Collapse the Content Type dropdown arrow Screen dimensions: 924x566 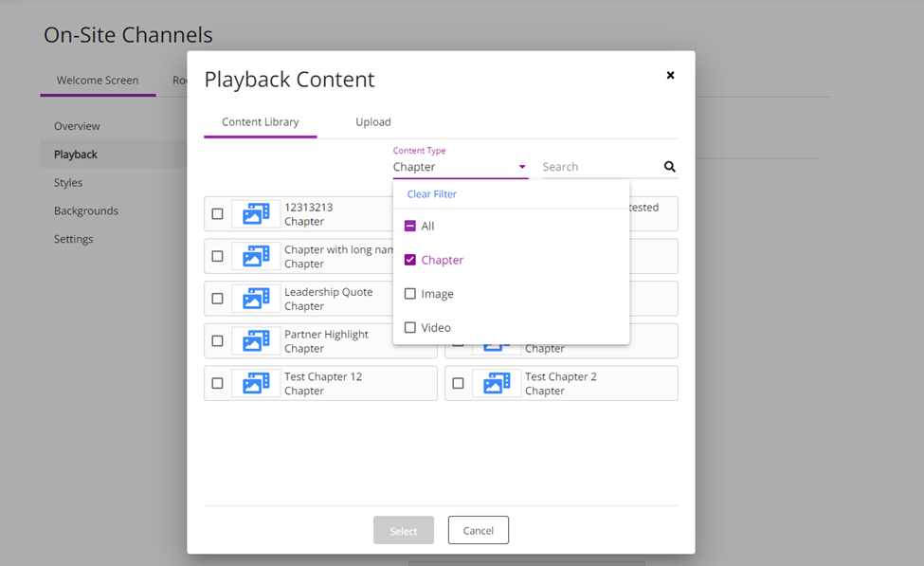tap(521, 167)
